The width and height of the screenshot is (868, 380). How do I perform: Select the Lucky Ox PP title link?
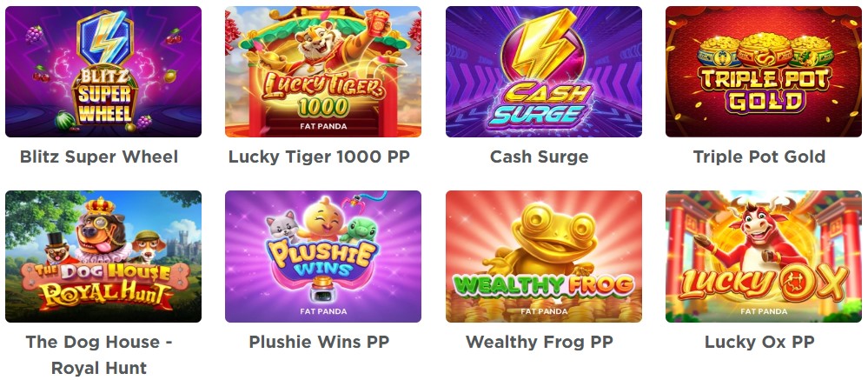pyautogui.click(x=759, y=343)
